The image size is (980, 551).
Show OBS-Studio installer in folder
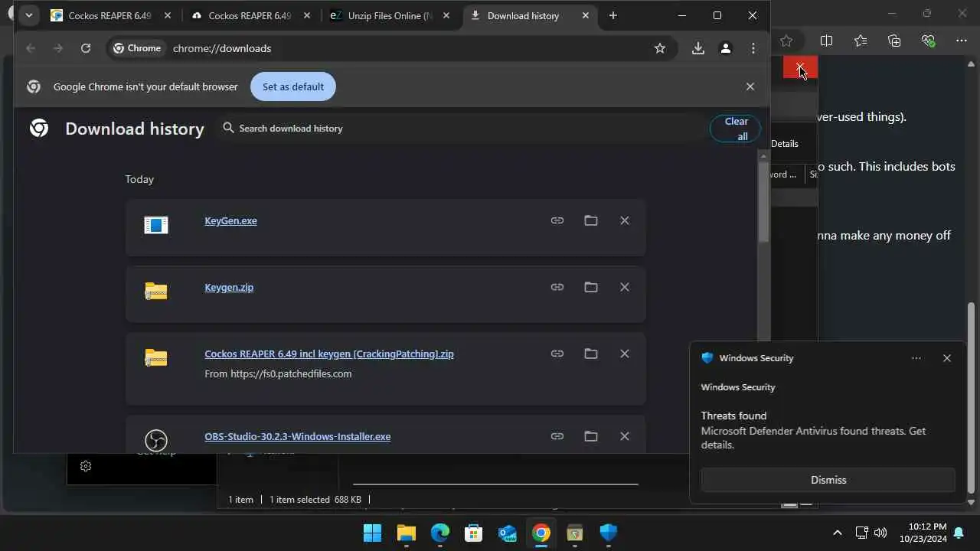point(591,436)
